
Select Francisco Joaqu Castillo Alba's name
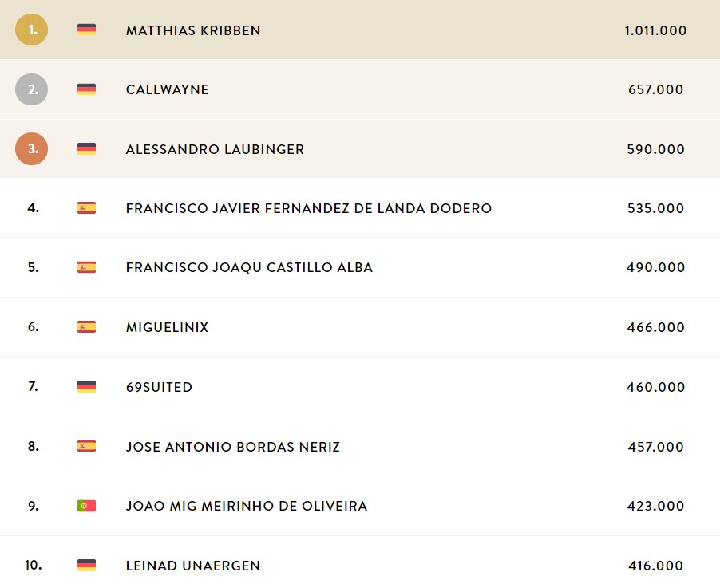[x=249, y=267]
